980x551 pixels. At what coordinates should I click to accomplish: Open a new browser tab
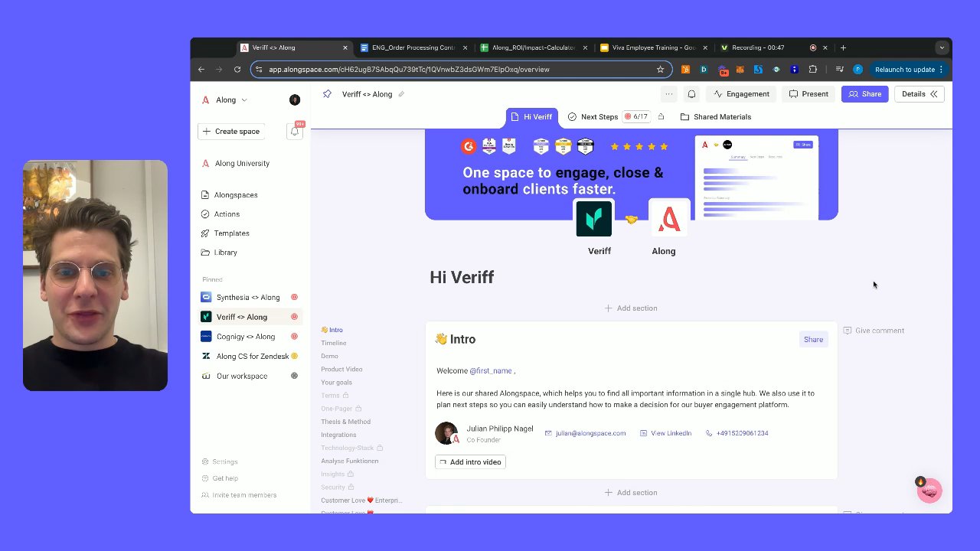click(843, 47)
